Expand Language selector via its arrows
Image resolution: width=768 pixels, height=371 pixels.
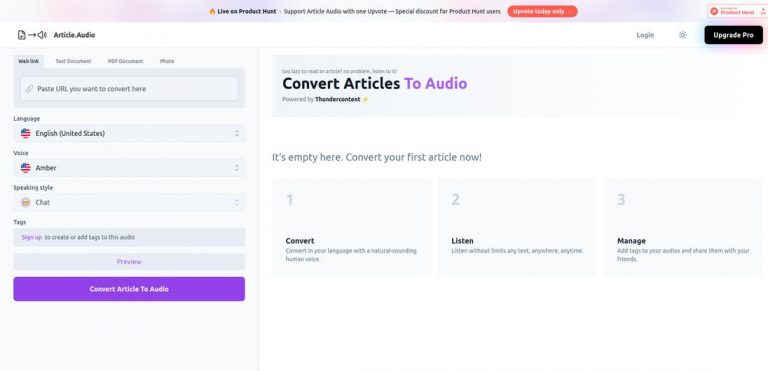point(237,133)
